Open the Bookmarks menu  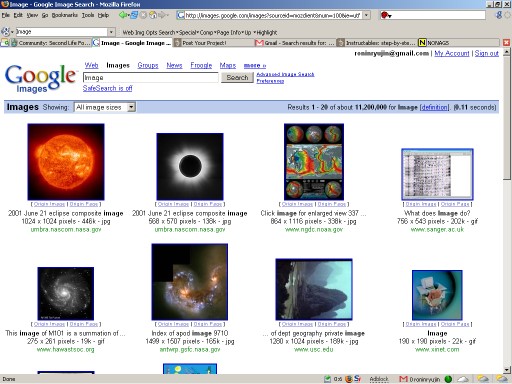(65, 15)
